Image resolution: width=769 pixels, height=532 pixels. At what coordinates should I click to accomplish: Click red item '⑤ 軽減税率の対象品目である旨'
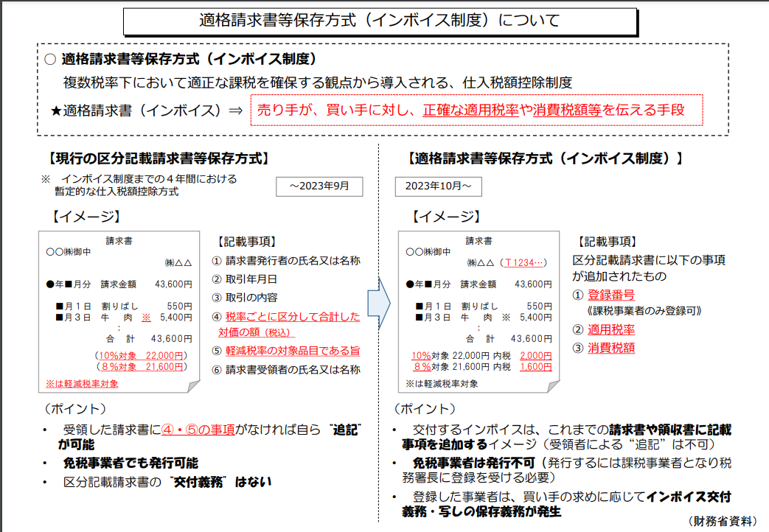(x=286, y=351)
